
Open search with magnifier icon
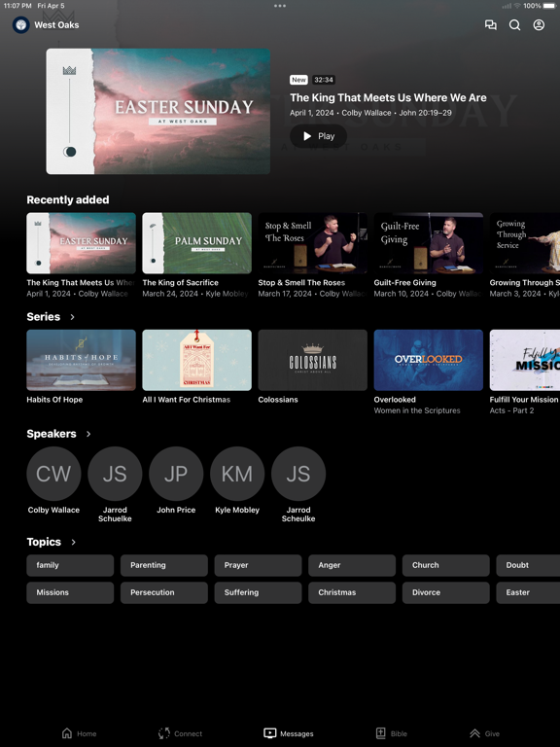[514, 24]
